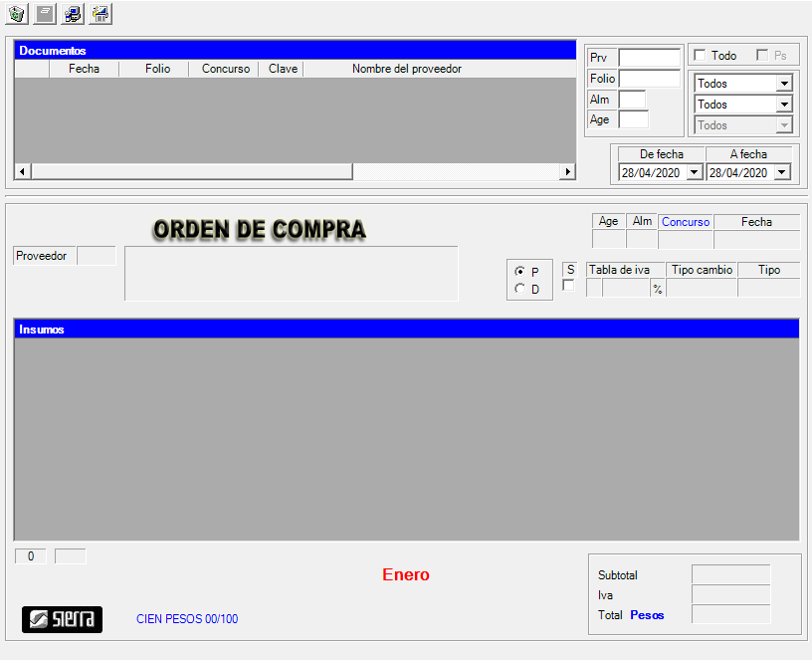Click the Nombre del proveedor column header
This screenshot has width=812, height=660.
(x=406, y=69)
